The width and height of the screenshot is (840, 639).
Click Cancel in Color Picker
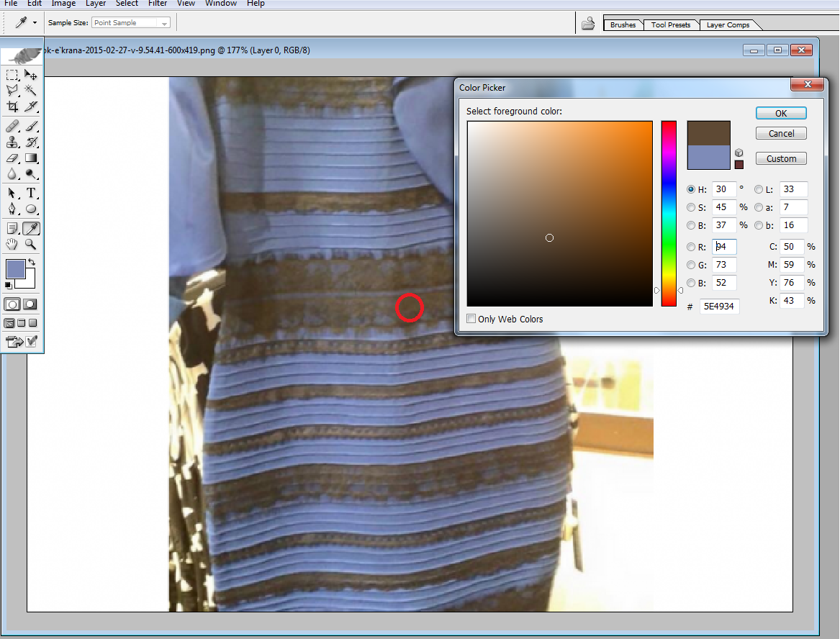click(781, 133)
